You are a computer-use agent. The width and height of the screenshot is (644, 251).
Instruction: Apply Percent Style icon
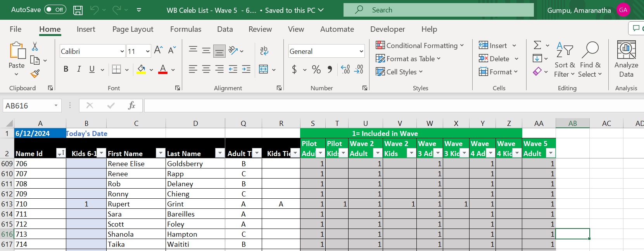coord(316,69)
